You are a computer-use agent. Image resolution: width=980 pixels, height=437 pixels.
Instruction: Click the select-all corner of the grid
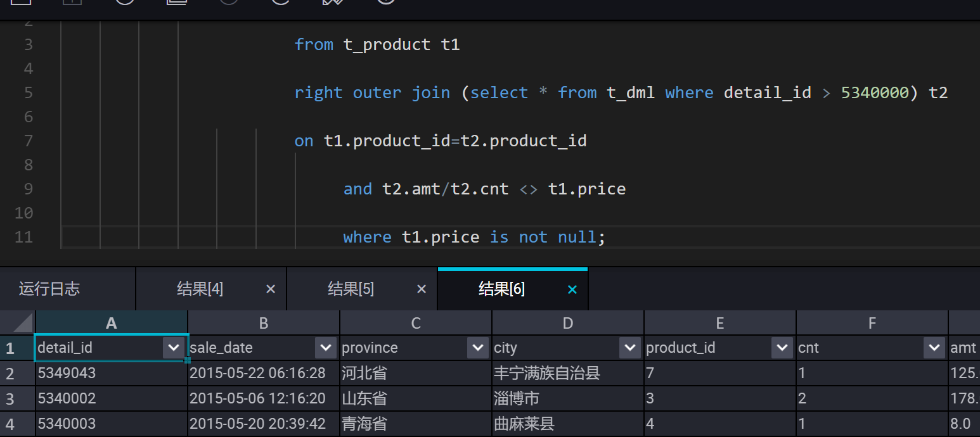point(18,323)
